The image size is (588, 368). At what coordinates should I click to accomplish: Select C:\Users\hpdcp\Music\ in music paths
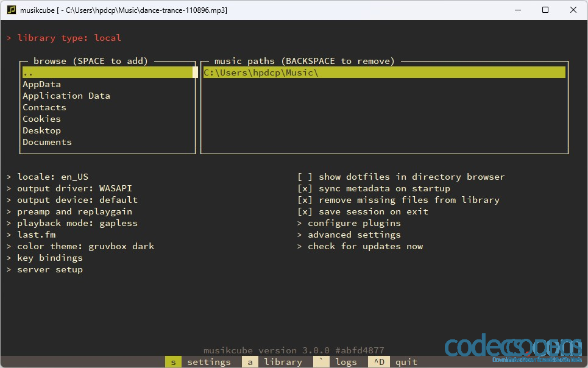coord(384,73)
